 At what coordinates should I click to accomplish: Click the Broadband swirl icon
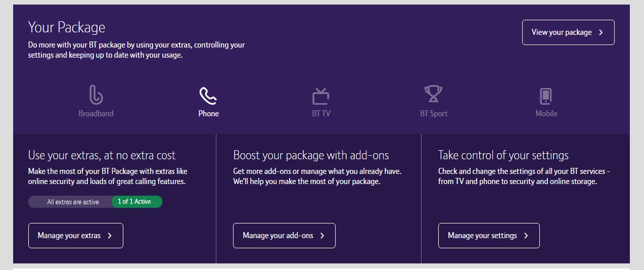[x=96, y=95]
